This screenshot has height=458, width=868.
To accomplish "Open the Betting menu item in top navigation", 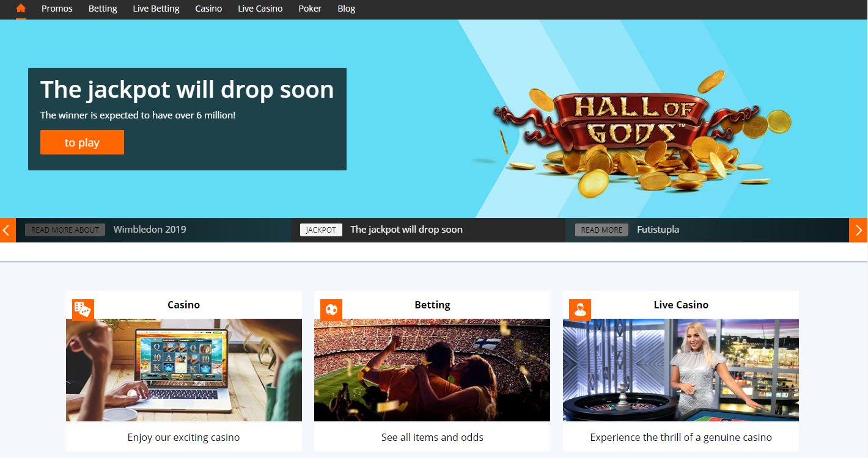I will pos(103,9).
